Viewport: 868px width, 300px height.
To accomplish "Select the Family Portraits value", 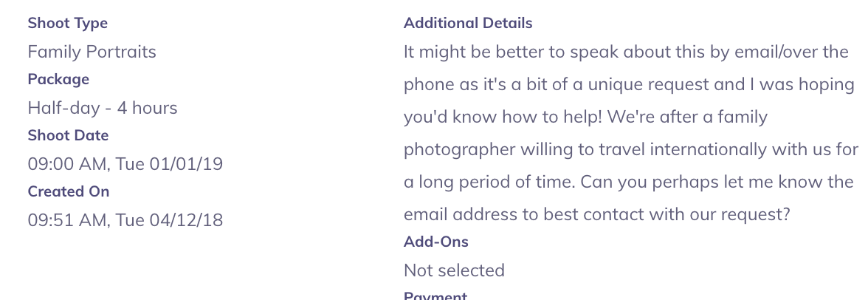I will [x=92, y=52].
